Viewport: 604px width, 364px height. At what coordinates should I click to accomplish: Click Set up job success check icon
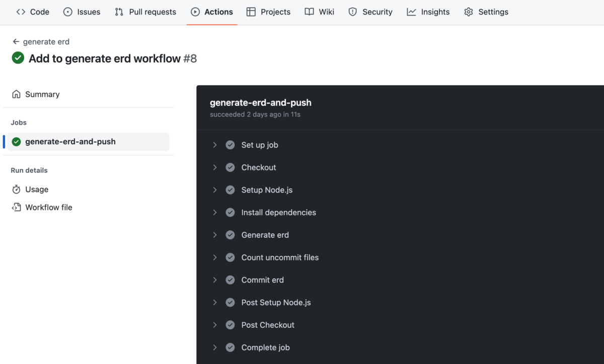pyautogui.click(x=230, y=145)
